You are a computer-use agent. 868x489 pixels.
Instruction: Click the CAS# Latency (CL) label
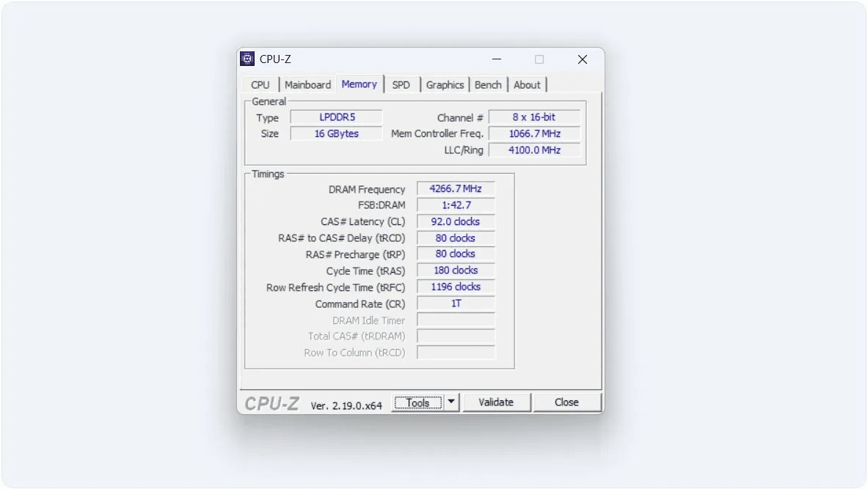point(363,222)
